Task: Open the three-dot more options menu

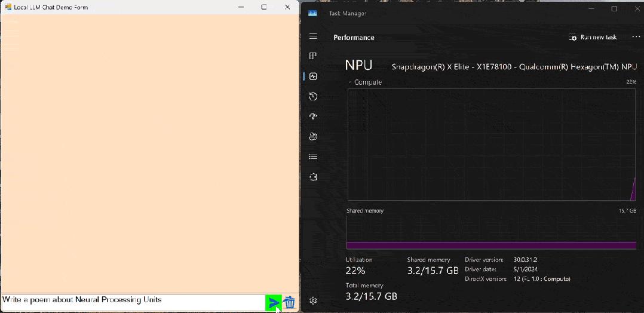Action: point(636,37)
